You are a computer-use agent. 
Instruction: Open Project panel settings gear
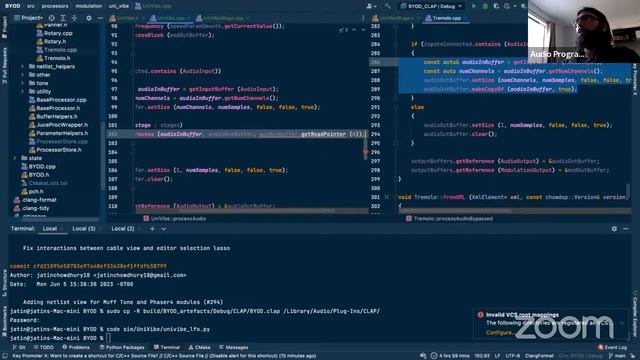coord(89,18)
